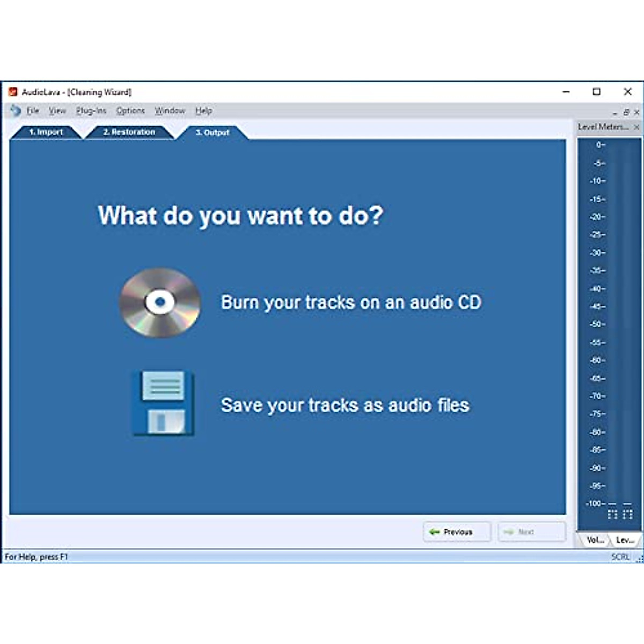This screenshot has width=644, height=644.
Task: Switch to the 1. Import tab
Action: coord(46,132)
